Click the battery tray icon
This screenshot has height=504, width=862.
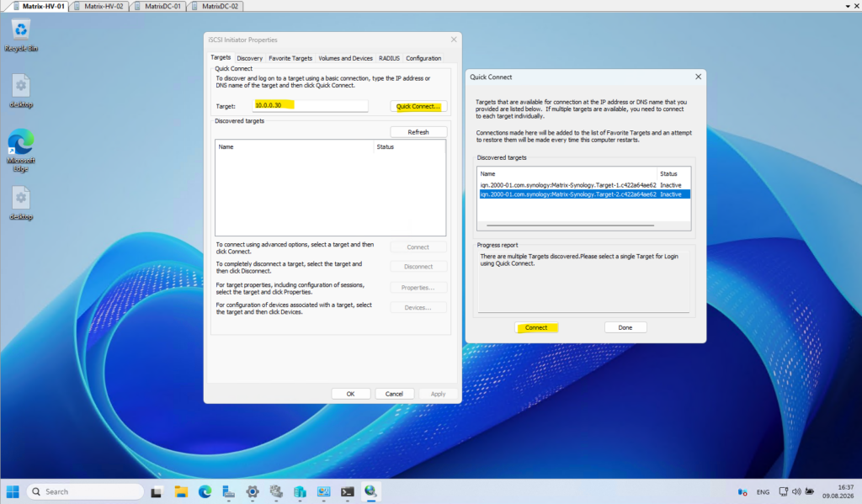point(809,492)
